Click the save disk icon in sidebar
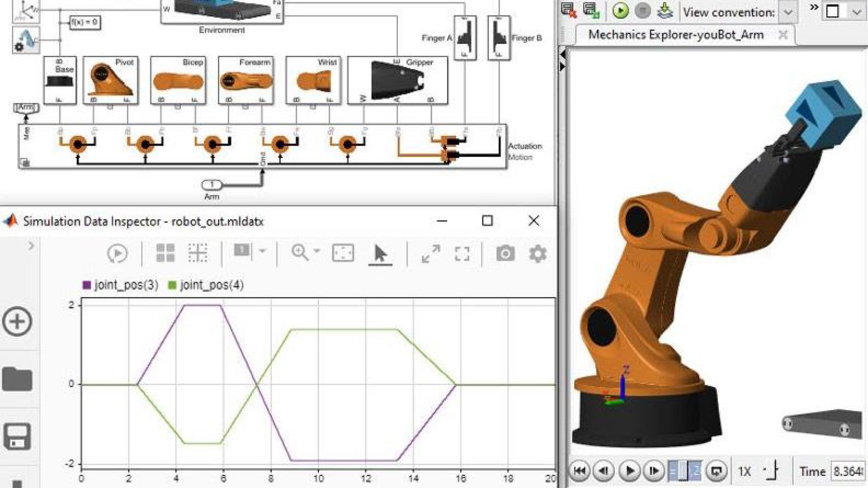 17,436
